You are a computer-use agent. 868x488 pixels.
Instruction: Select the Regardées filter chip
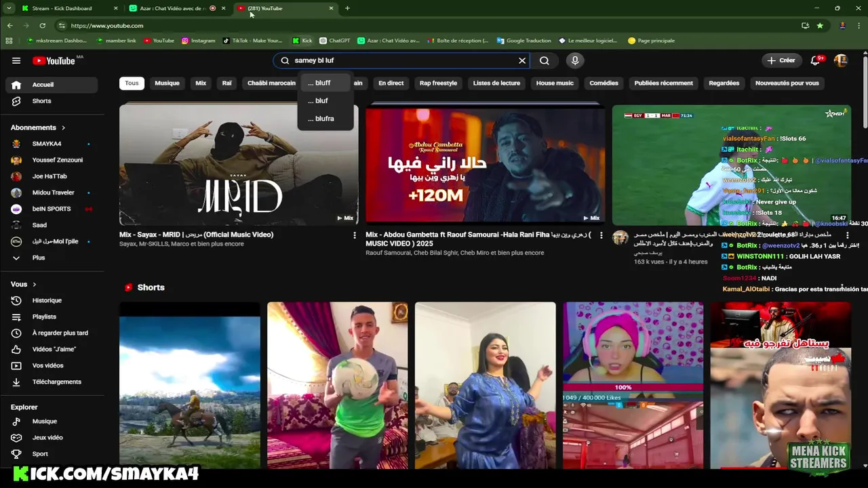(x=724, y=83)
